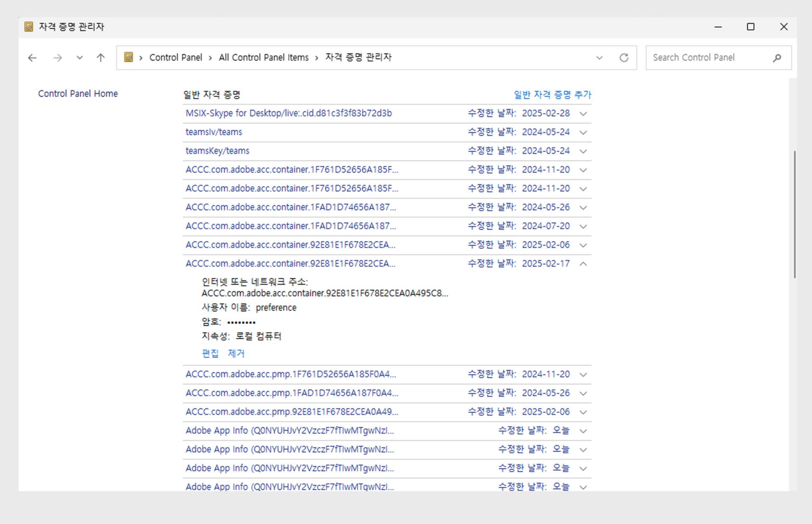Collapse the expanded credential dated 2025-02-17
This screenshot has width=812, height=524.
pyautogui.click(x=583, y=264)
